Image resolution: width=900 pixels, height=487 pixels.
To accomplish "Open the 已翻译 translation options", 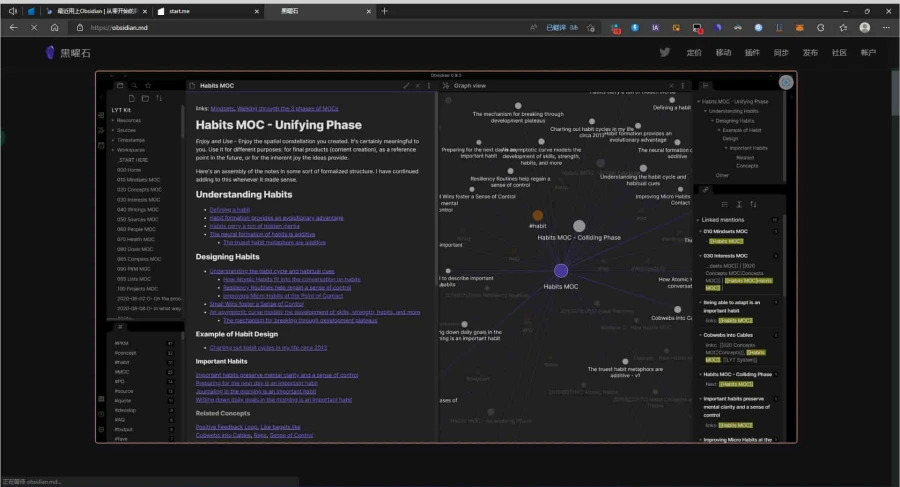I will tap(562, 28).
